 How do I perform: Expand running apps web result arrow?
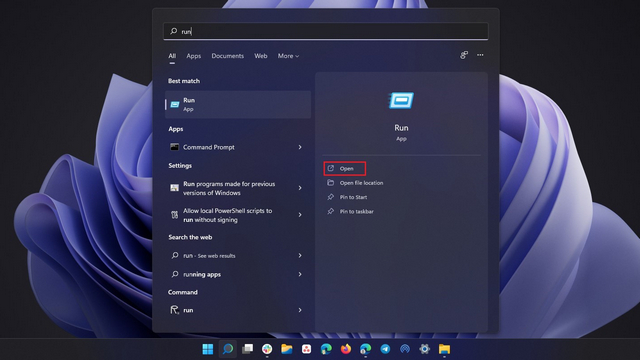coord(300,274)
